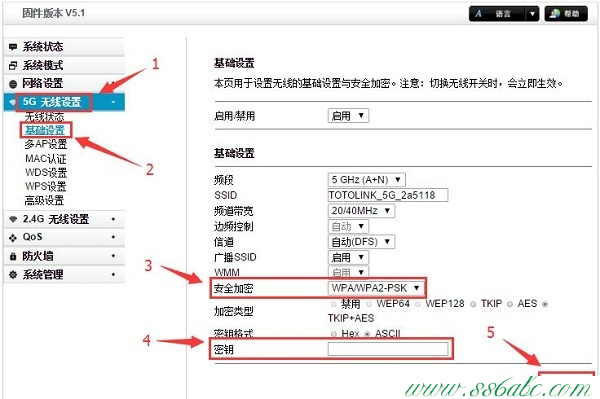The image size is (600, 399).
Task: Click the System Status monitor icon
Action: 13,47
